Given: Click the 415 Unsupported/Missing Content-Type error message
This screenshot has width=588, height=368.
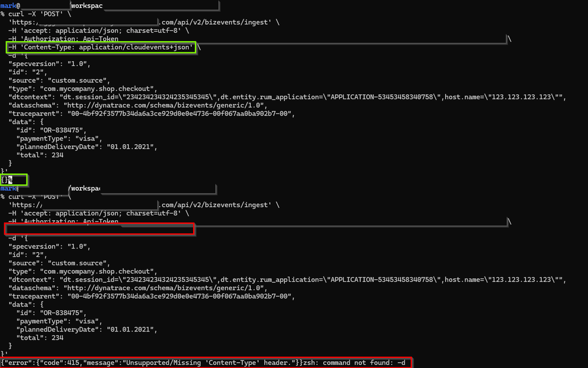Looking at the screenshot, I should [151, 363].
